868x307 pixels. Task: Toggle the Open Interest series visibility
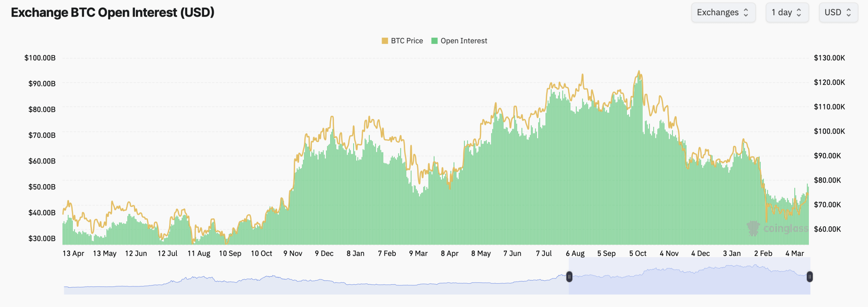[x=463, y=41]
